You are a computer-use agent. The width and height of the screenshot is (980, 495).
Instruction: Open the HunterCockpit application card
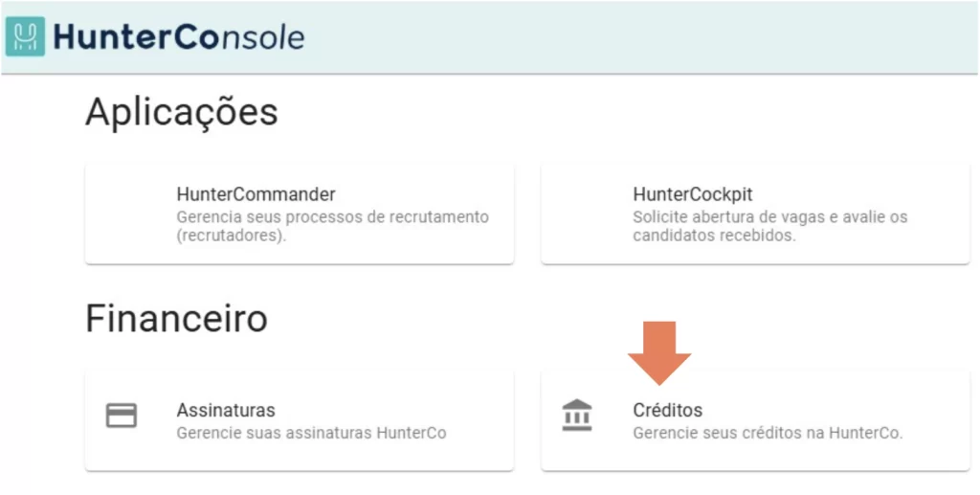point(755,214)
